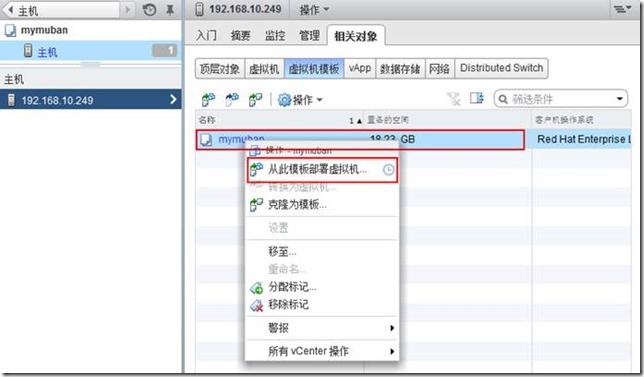Show the 顶层对象 sub-tab
This screenshot has height=377, width=644.
tap(220, 69)
